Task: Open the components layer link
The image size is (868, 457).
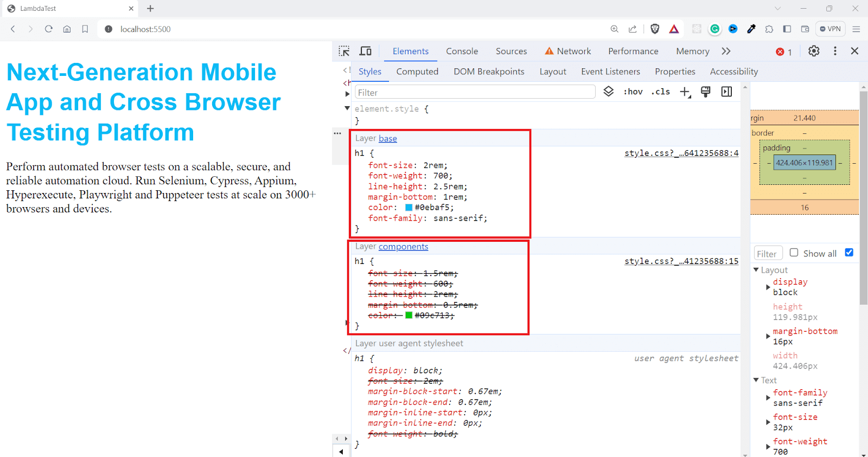Action: 403,247
